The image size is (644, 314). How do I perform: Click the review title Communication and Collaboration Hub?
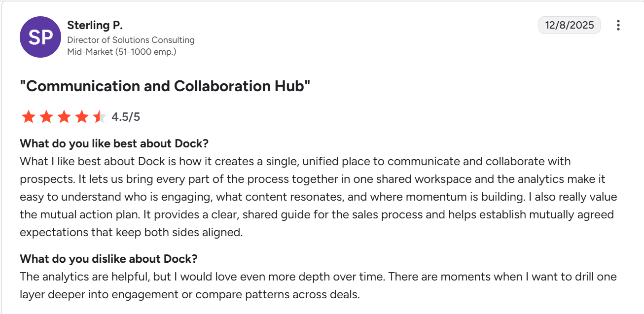pos(165,86)
